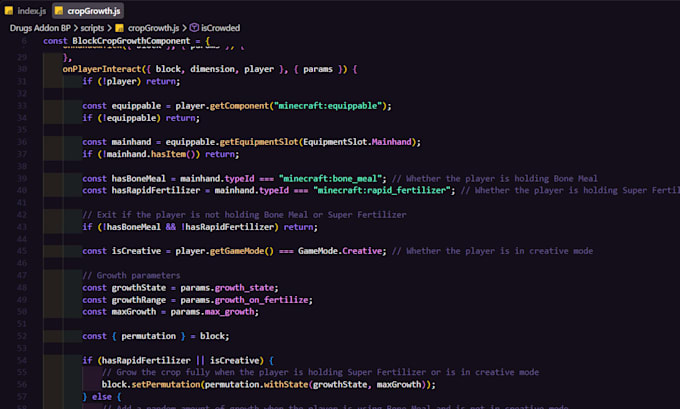Click 'params.growth_state' expression
The width and height of the screenshot is (680, 409).
point(227,288)
